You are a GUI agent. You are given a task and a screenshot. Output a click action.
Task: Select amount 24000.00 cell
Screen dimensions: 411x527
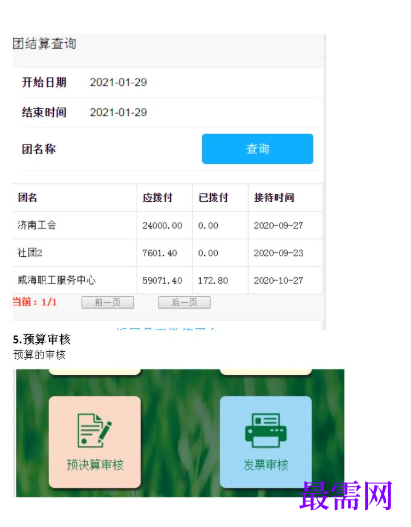coord(162,225)
